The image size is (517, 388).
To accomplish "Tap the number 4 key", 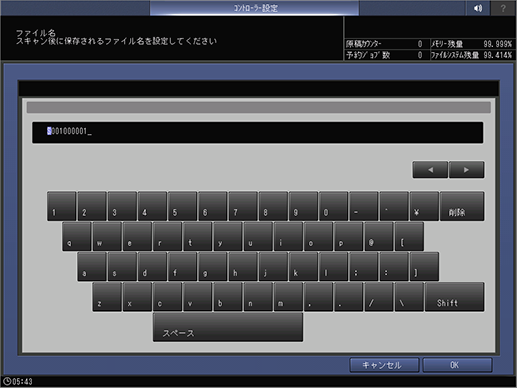I will (x=152, y=206).
